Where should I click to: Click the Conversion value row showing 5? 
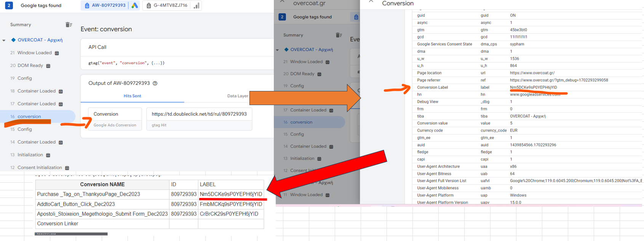pos(528,123)
